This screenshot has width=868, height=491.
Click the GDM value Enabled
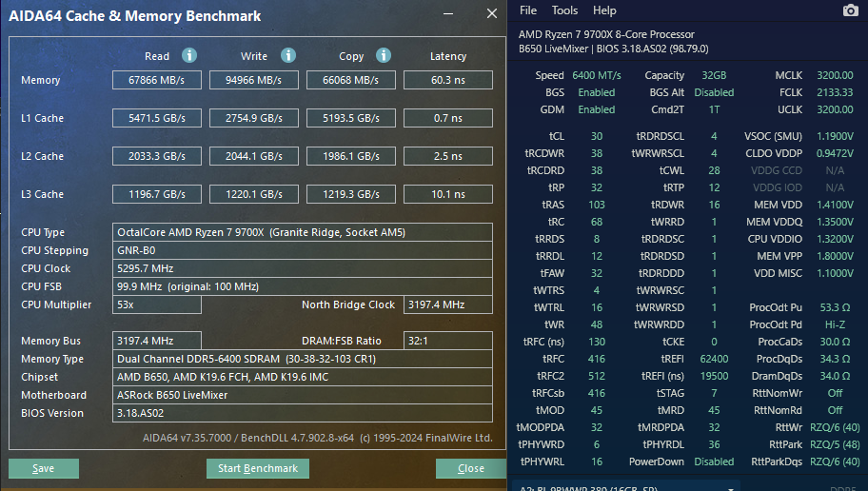[x=597, y=109]
